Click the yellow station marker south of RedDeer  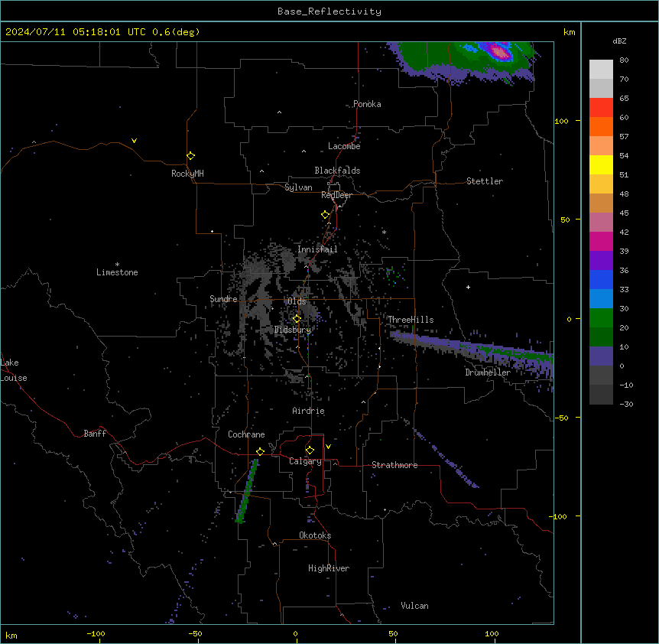pyautogui.click(x=325, y=215)
